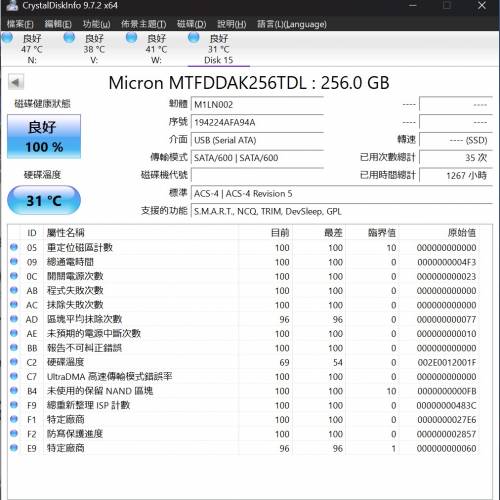This screenshot has width=500, height=500.
Task: Click the serial number field 194224AFA94A
Action: coord(257,122)
